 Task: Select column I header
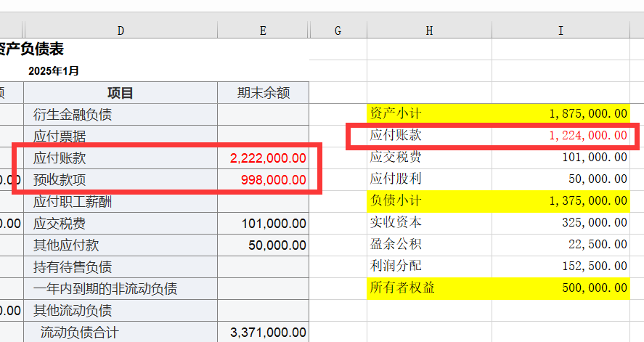(x=560, y=30)
